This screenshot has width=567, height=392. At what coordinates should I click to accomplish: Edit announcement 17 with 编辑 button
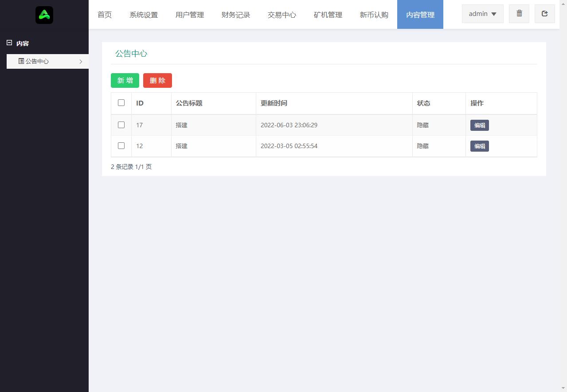tap(480, 125)
